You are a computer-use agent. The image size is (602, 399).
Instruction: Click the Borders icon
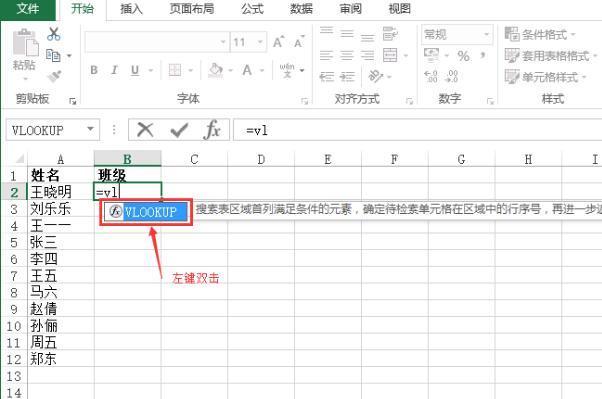point(175,70)
